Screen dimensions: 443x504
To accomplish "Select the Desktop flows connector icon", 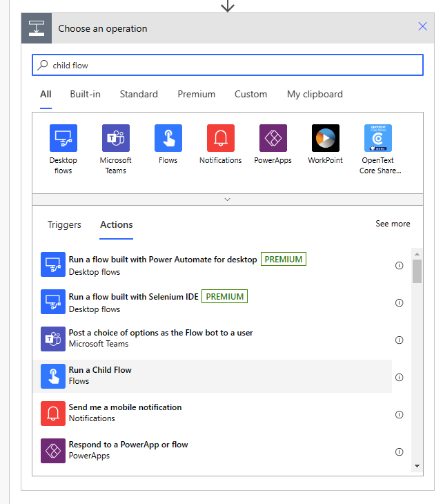I will point(63,138).
